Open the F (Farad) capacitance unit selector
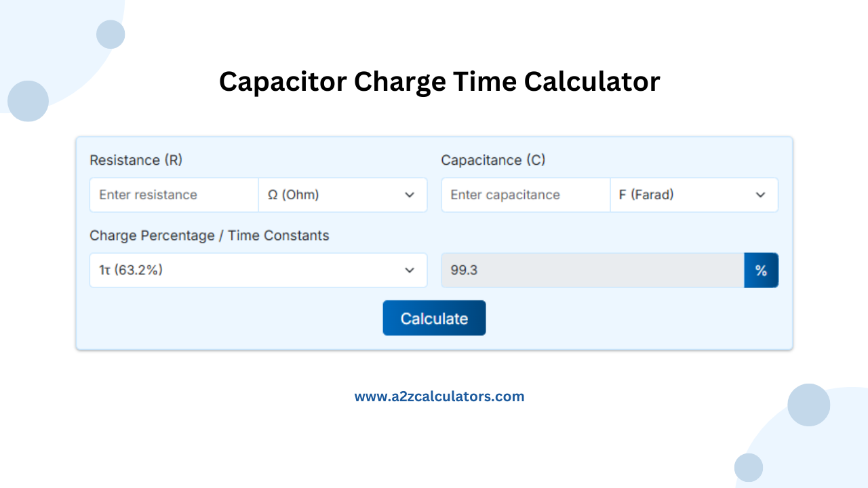 [x=694, y=195]
